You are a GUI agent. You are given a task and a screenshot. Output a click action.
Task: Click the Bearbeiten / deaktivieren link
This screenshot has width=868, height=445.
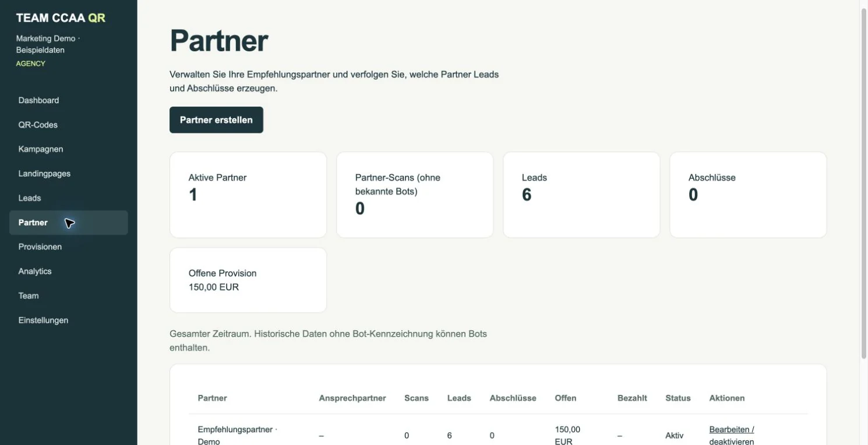(732, 436)
